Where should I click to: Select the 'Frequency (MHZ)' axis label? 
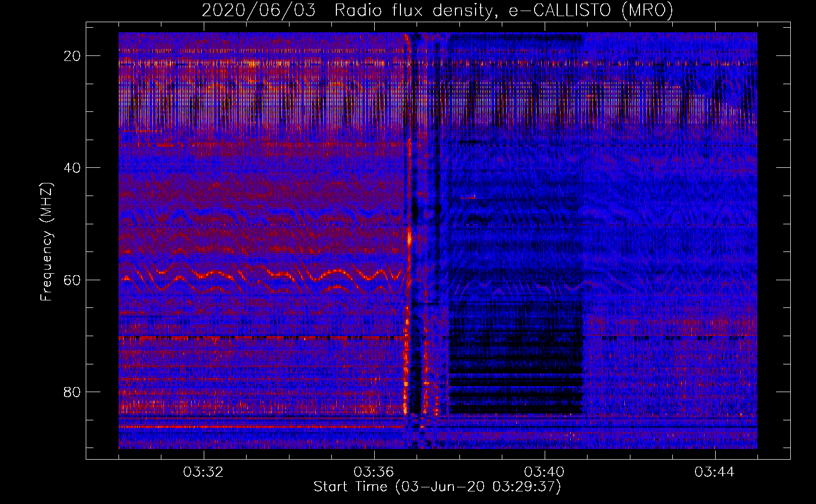tap(46, 242)
